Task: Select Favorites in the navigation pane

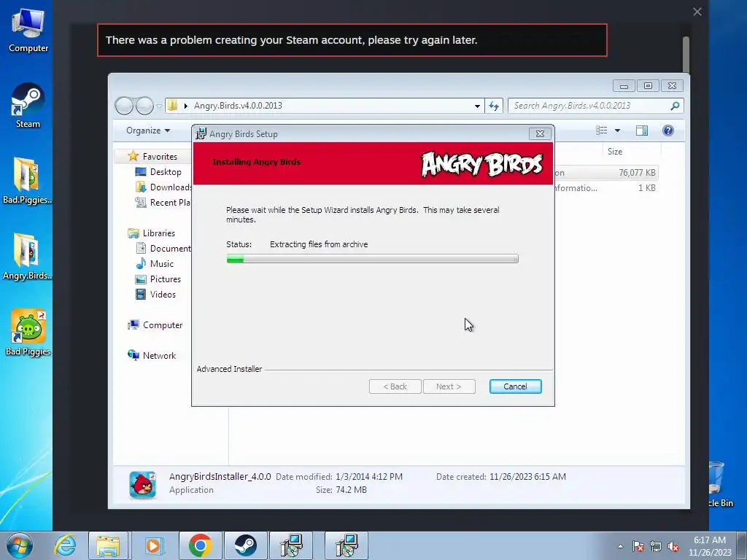Action: (160, 157)
